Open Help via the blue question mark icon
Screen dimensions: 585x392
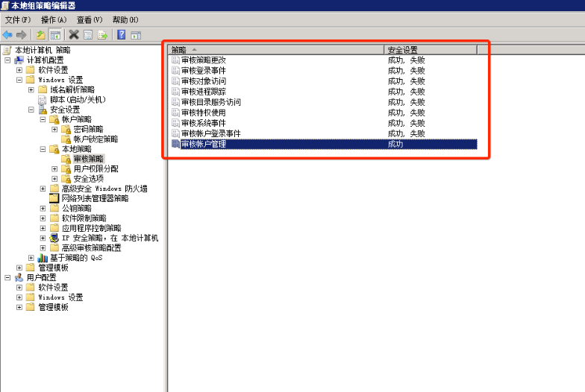tap(121, 34)
